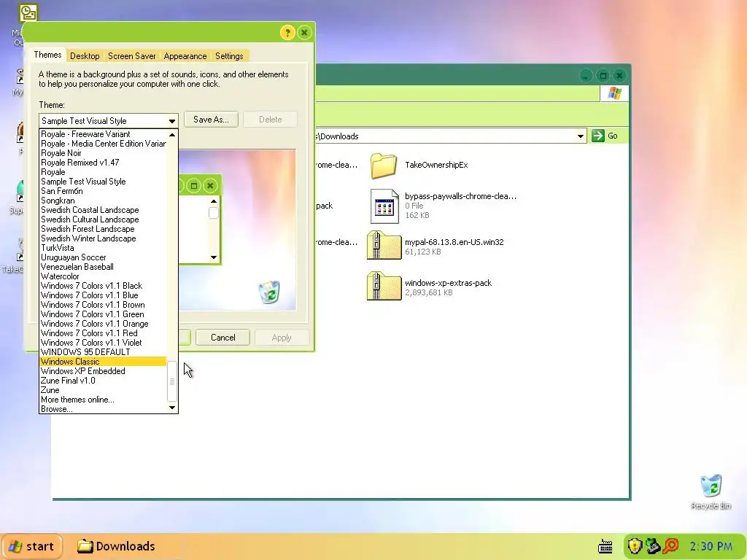Open the on-screen keyboard tray icon

605,546
